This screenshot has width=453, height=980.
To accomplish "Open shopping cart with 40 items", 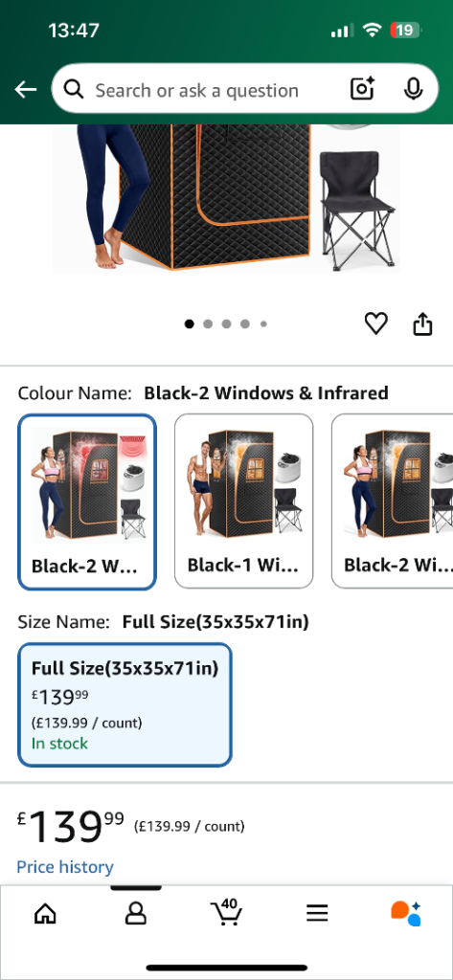I will 226,912.
